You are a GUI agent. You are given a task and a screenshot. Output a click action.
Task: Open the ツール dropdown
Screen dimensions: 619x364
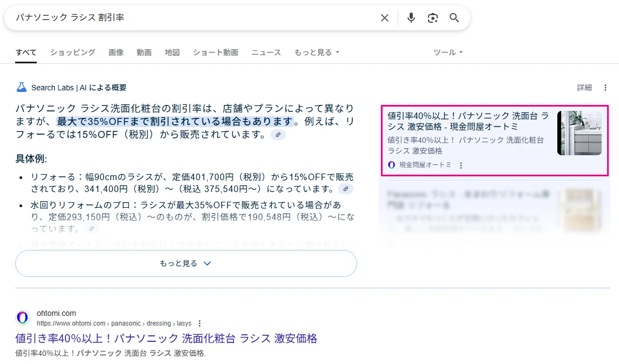coord(447,52)
